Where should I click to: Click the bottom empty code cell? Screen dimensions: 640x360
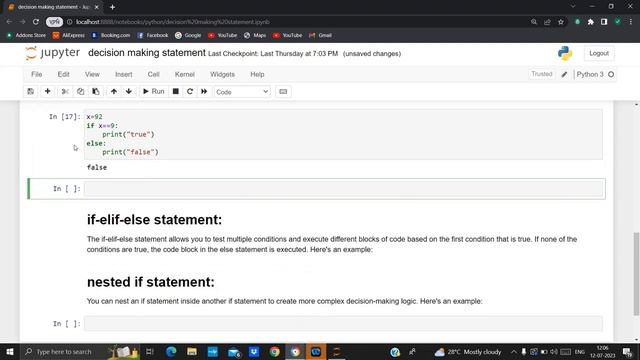pyautogui.click(x=343, y=324)
